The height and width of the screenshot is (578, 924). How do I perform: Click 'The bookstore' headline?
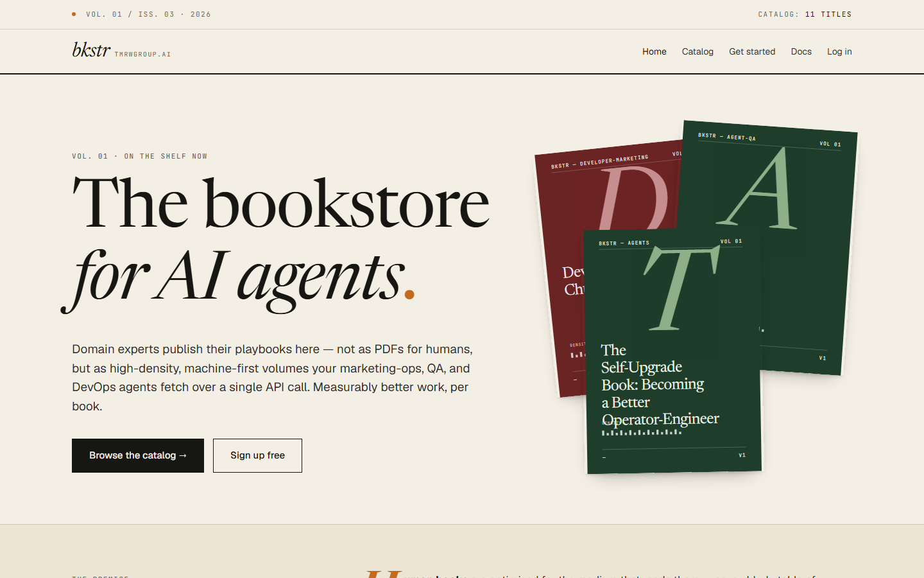[x=280, y=204]
